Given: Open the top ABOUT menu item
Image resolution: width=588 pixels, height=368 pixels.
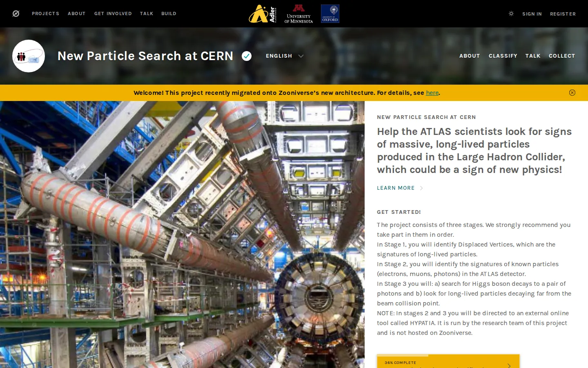Looking at the screenshot, I should 77,13.
